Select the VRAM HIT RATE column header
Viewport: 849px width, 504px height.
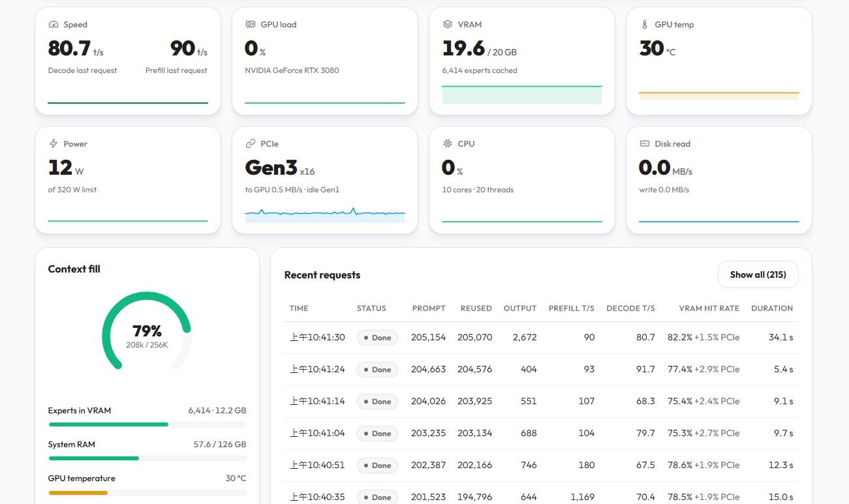tap(709, 308)
